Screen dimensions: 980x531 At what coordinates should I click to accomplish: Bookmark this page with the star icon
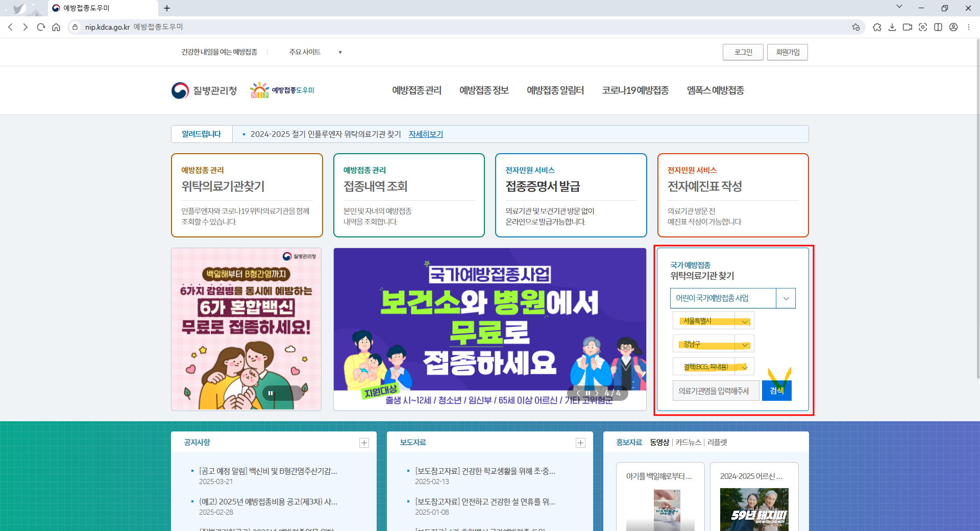[856, 27]
